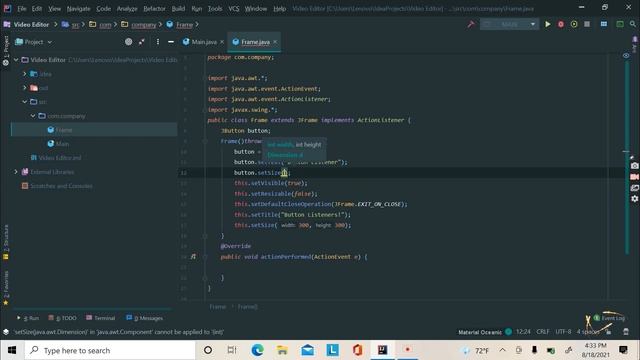Open Project Structure icon in toolbar
This screenshot has width=640, height=360.
click(604, 24)
